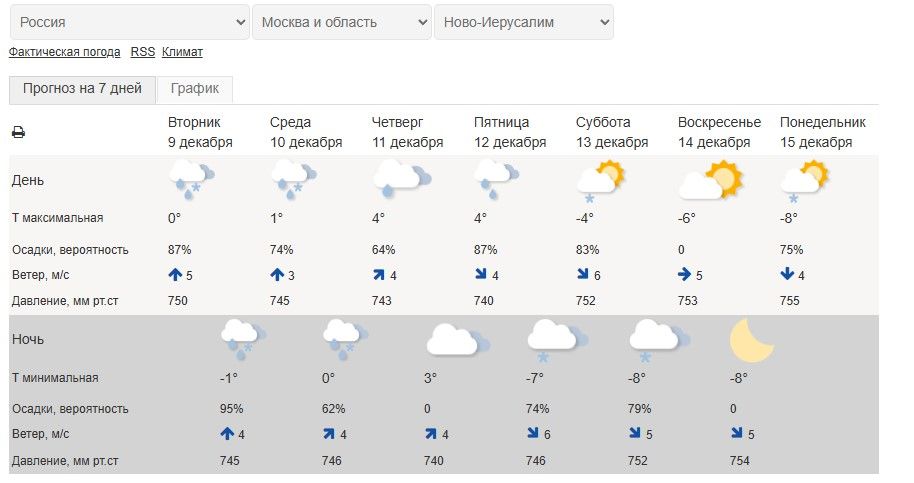The image size is (914, 483).
Task: Follow the RSS link
Action: [x=143, y=52]
